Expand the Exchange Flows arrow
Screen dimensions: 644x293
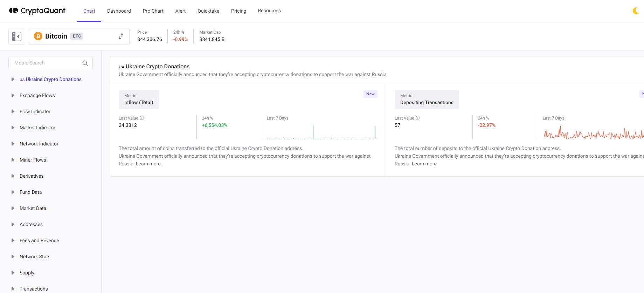click(13, 95)
